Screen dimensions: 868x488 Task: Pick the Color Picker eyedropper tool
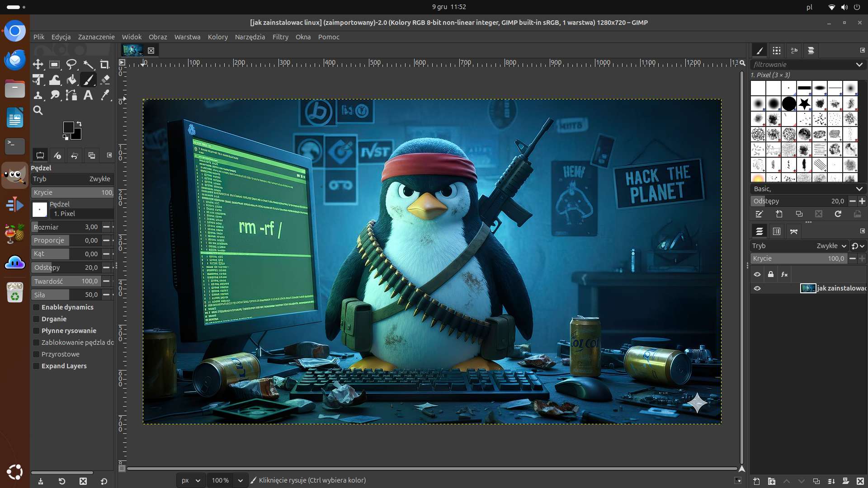tap(105, 95)
